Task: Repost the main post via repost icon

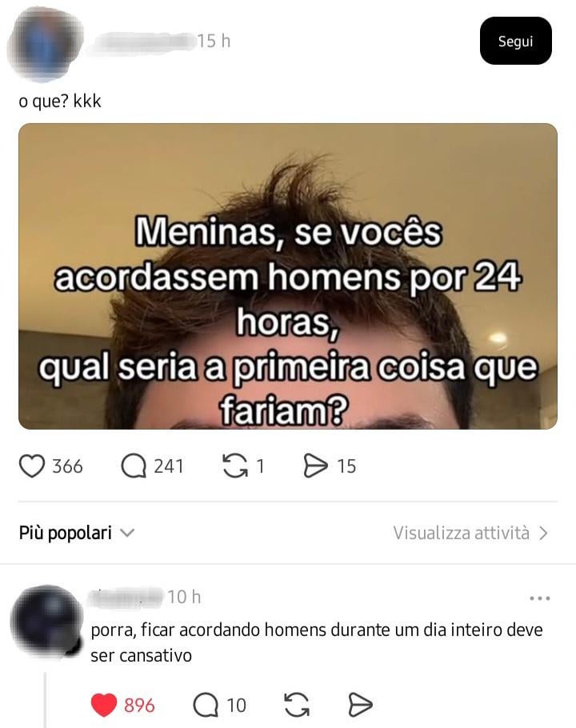Action: click(x=235, y=466)
